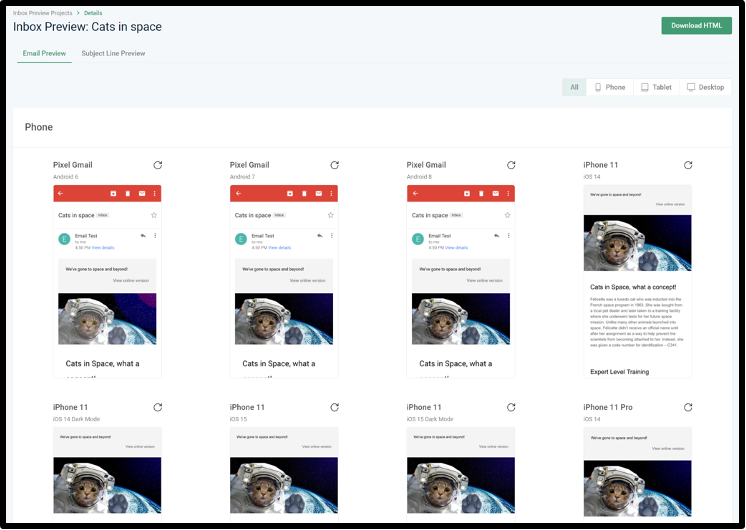Click View online version in iPhone 11 iOS 14 preview

(x=670, y=204)
